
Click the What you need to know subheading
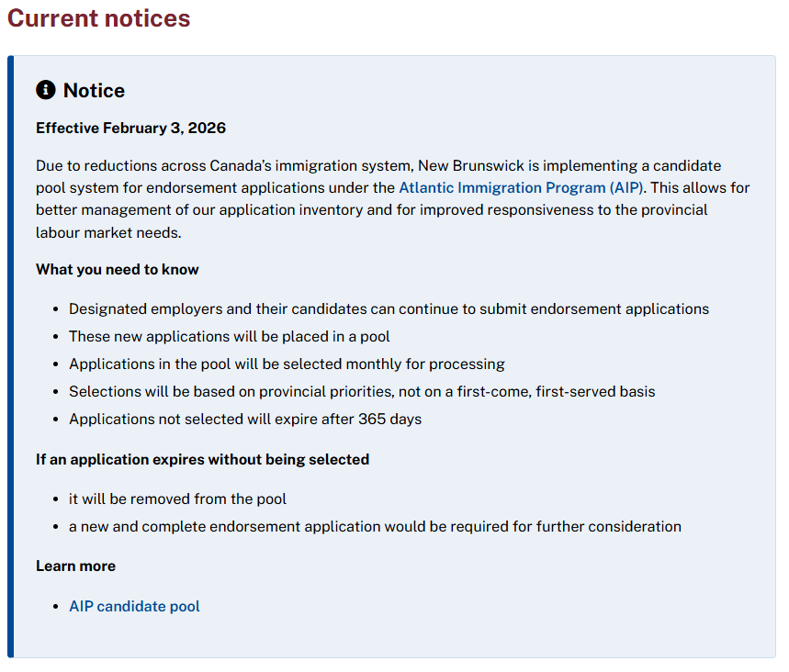tap(118, 269)
